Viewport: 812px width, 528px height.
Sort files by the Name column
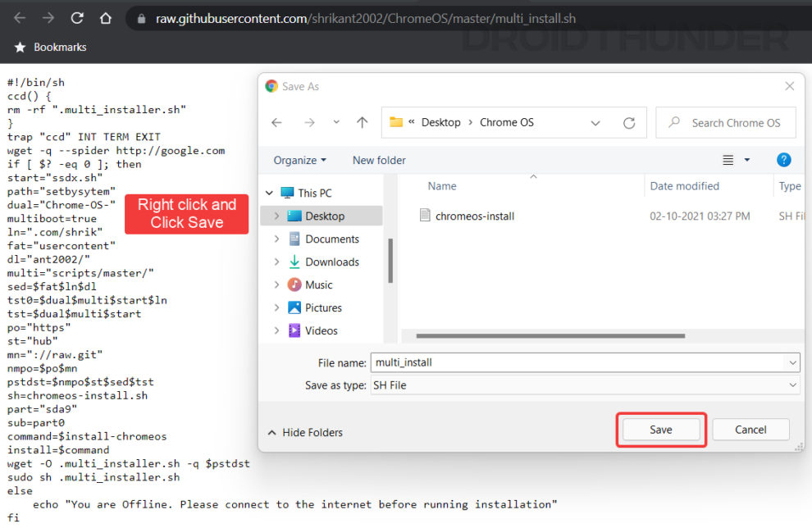click(441, 186)
